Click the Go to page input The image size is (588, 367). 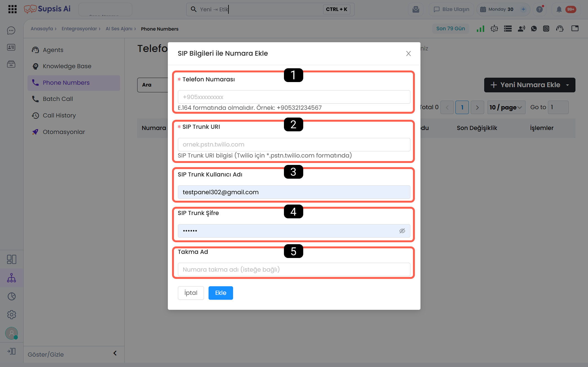pos(558,107)
